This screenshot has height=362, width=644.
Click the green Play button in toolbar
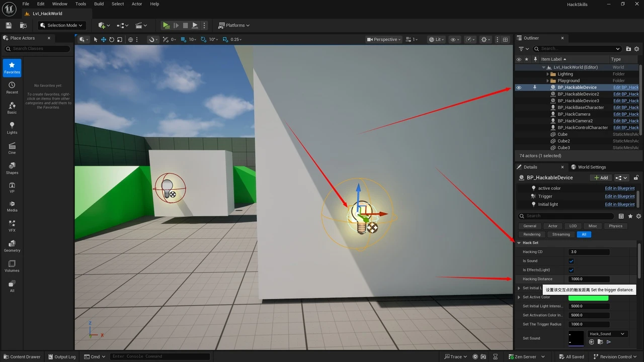click(166, 25)
